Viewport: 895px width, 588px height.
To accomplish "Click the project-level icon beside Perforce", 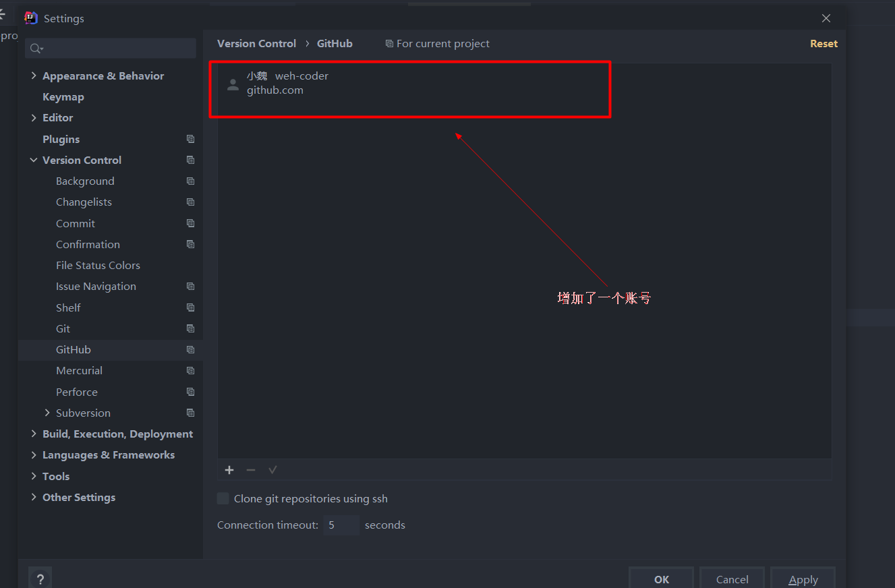I will coord(190,392).
